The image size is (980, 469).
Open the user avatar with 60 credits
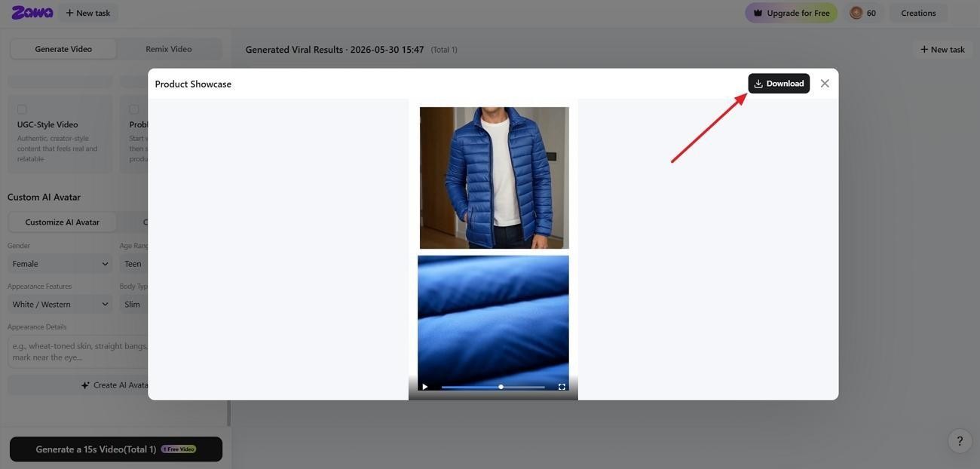pos(863,13)
